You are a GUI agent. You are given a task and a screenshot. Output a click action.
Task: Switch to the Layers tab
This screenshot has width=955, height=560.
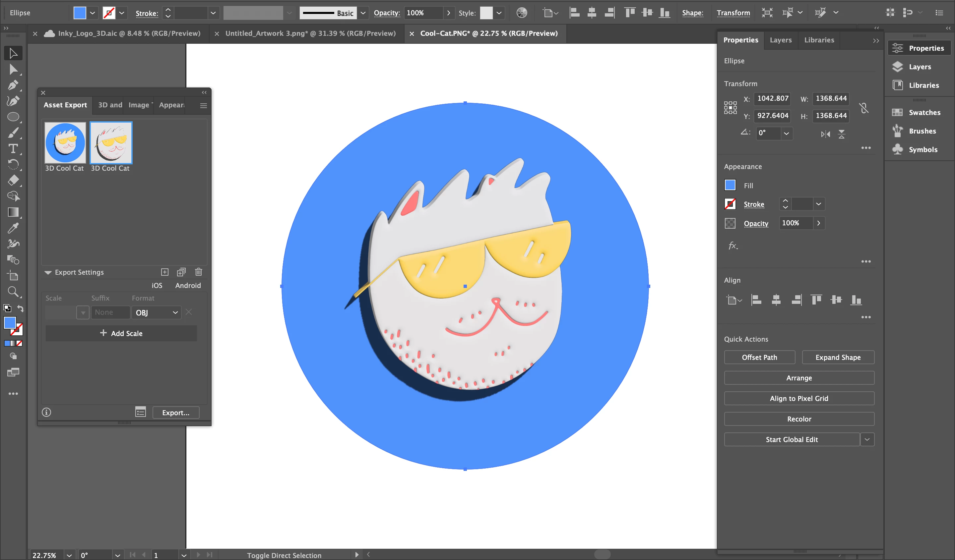point(780,40)
